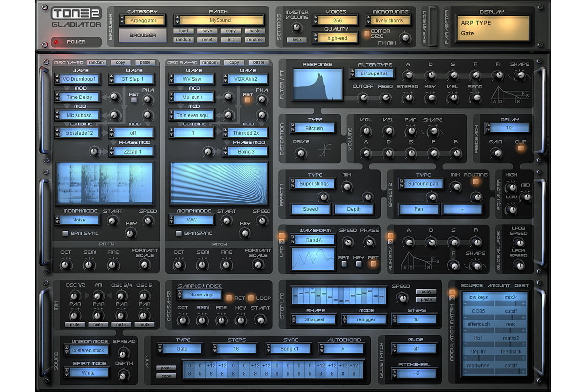Toggle the Editor Size button
Image resolution: width=588 pixels, height=392 pixels.
pyautogui.click(x=367, y=34)
